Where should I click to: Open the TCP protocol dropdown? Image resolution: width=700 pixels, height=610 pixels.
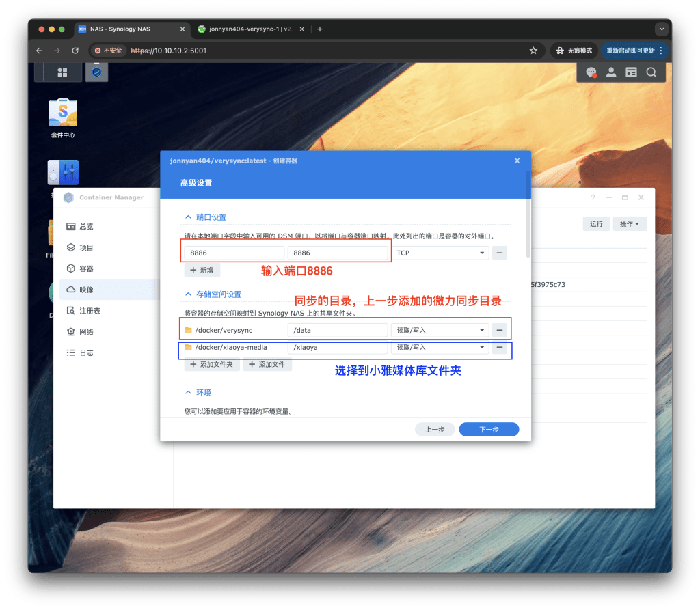click(440, 253)
